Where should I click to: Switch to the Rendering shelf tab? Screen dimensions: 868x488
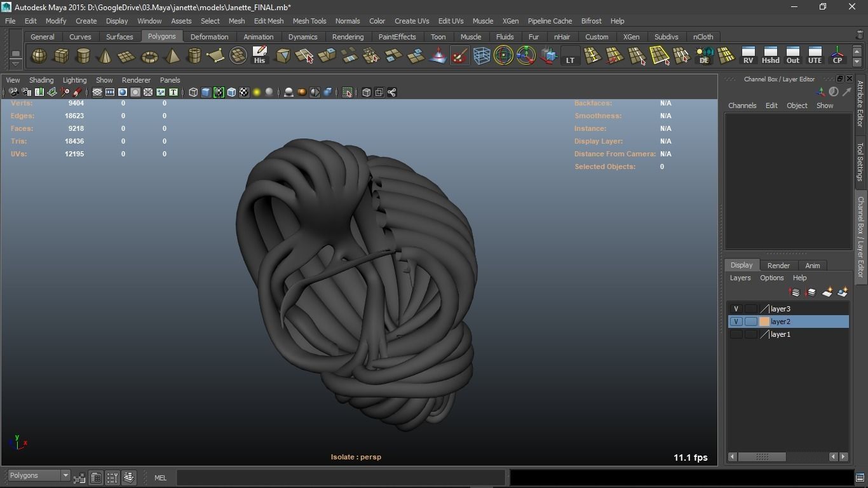(348, 37)
